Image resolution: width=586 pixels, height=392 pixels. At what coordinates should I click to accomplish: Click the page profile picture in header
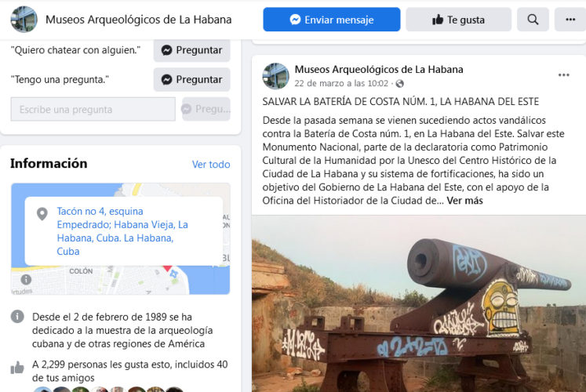click(24, 20)
